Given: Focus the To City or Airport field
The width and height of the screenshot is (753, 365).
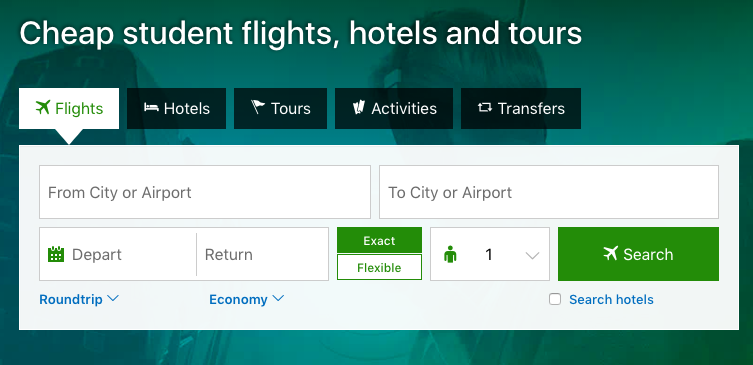Looking at the screenshot, I should pos(549,192).
